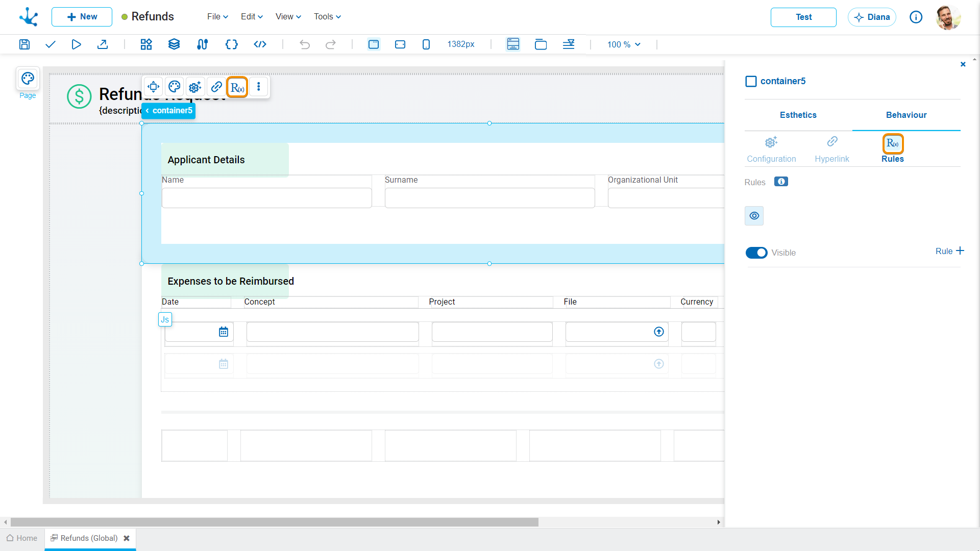This screenshot has height=551, width=980.
Task: Switch to the Behaviour tab
Action: click(x=906, y=115)
